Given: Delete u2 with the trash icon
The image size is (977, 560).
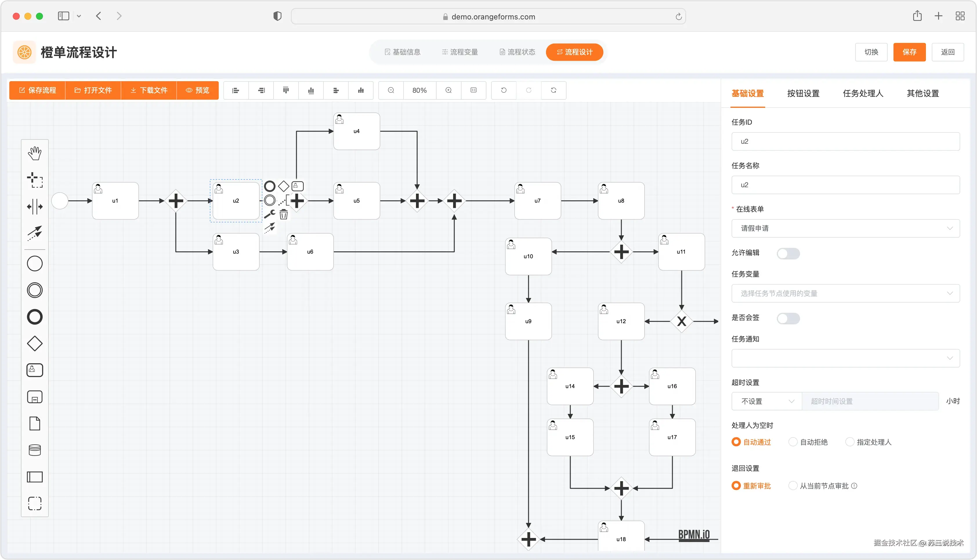Looking at the screenshot, I should tap(284, 214).
